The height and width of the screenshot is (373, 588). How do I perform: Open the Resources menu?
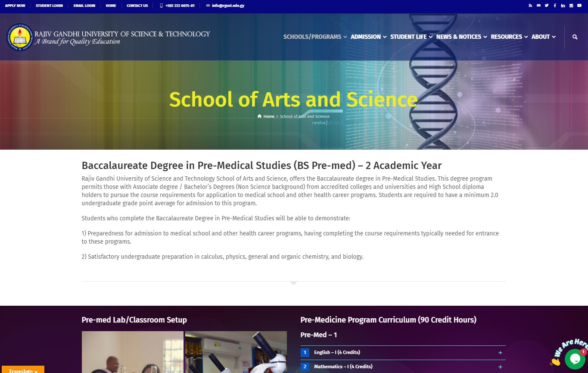[x=509, y=37]
